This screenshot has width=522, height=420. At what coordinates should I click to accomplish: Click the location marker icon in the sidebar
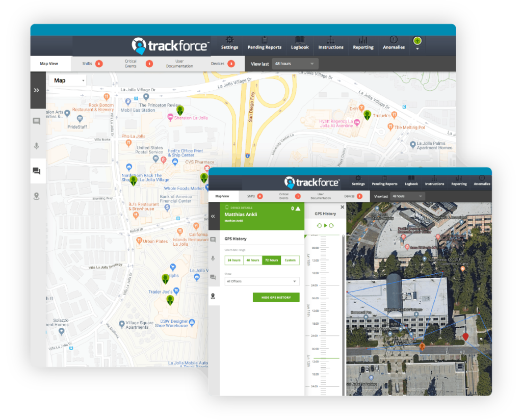pyautogui.click(x=36, y=196)
